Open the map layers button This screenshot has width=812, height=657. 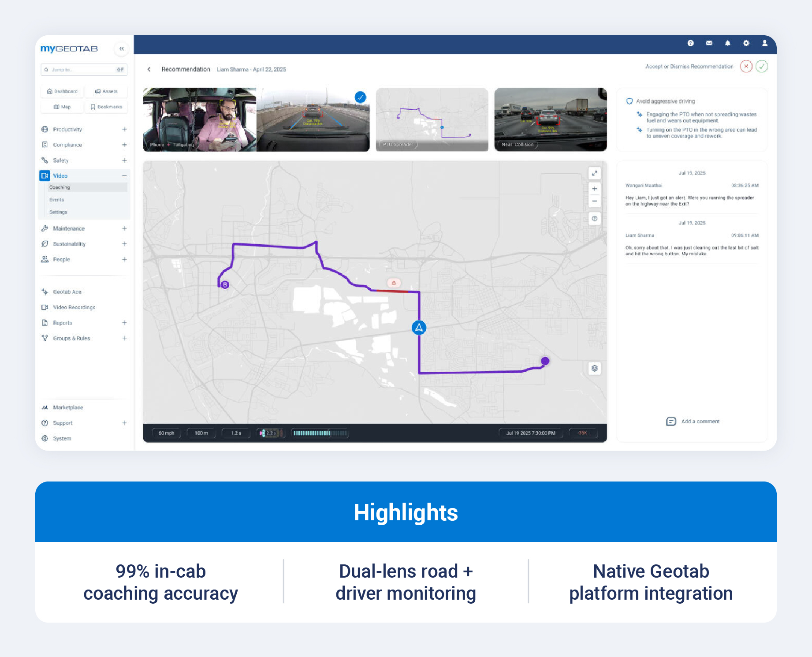pos(594,368)
